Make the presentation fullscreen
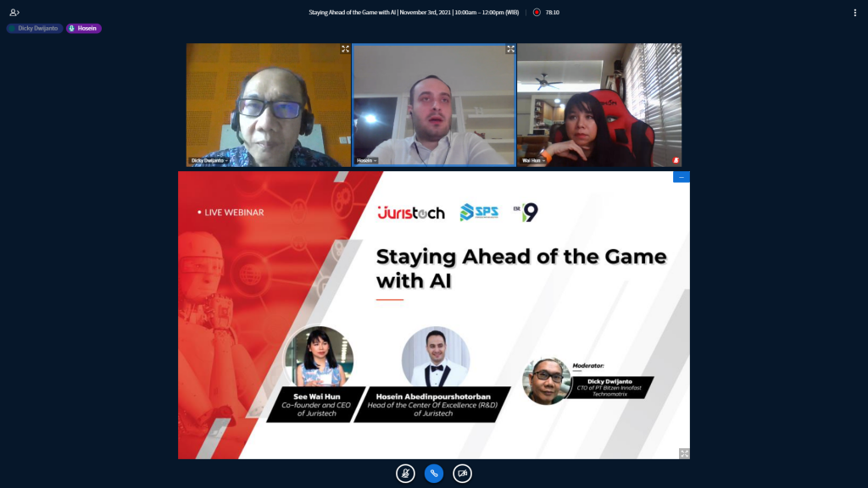 684,453
